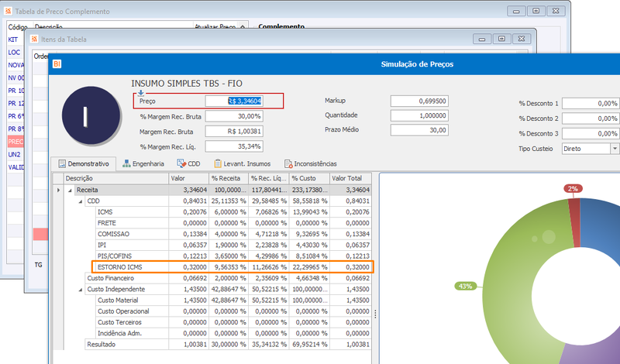Select the ESTORNO ICMS row
620x364 pixels.
(232, 267)
